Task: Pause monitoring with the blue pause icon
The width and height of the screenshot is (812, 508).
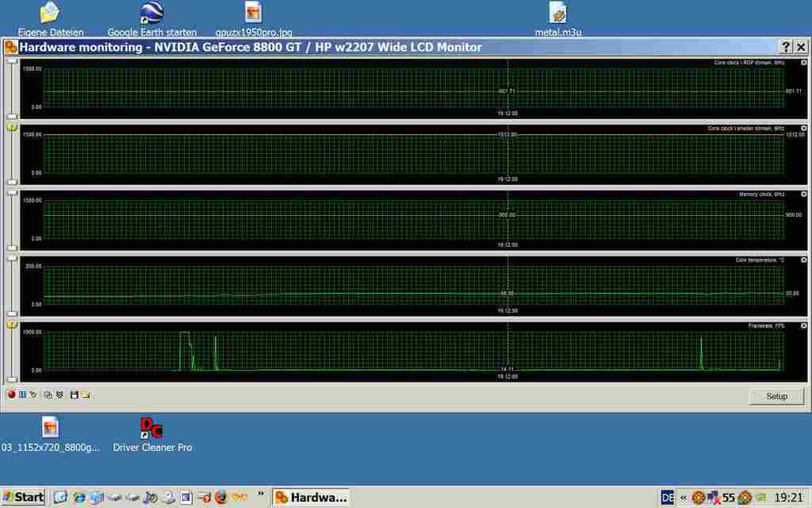Action: pos(22,394)
